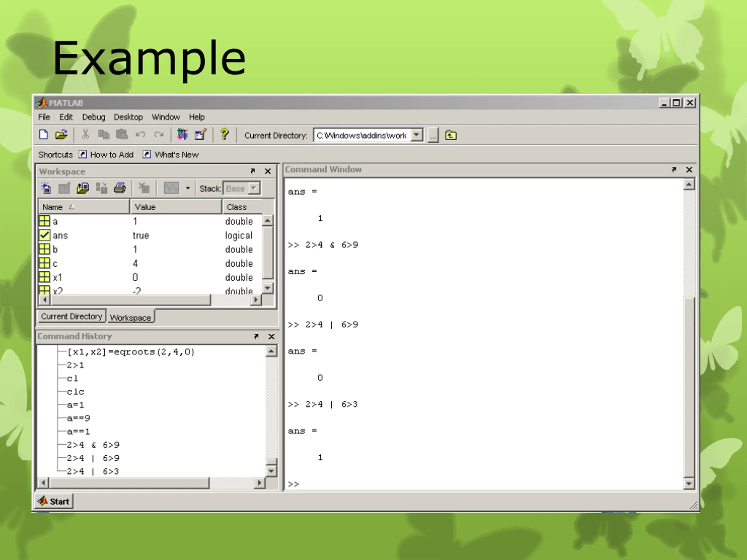Click the What's New shortcut icon

click(146, 154)
